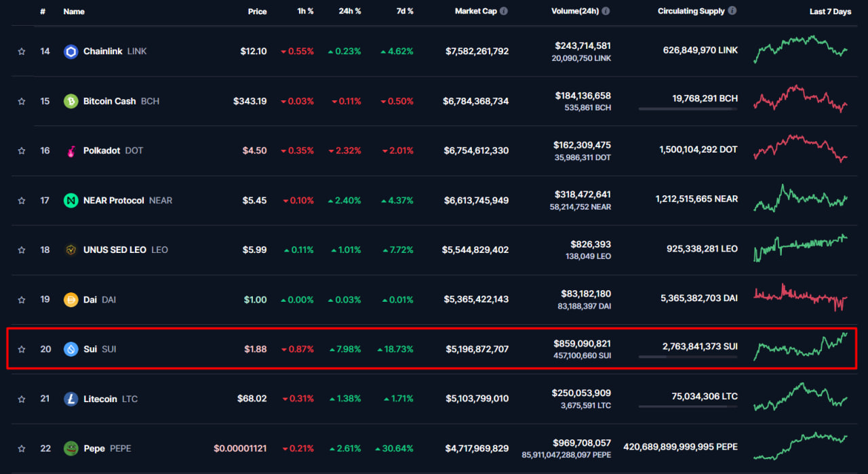Star NEAR Protocol to add to watchlist
Screen dimensions: 868x474
pyautogui.click(x=22, y=201)
